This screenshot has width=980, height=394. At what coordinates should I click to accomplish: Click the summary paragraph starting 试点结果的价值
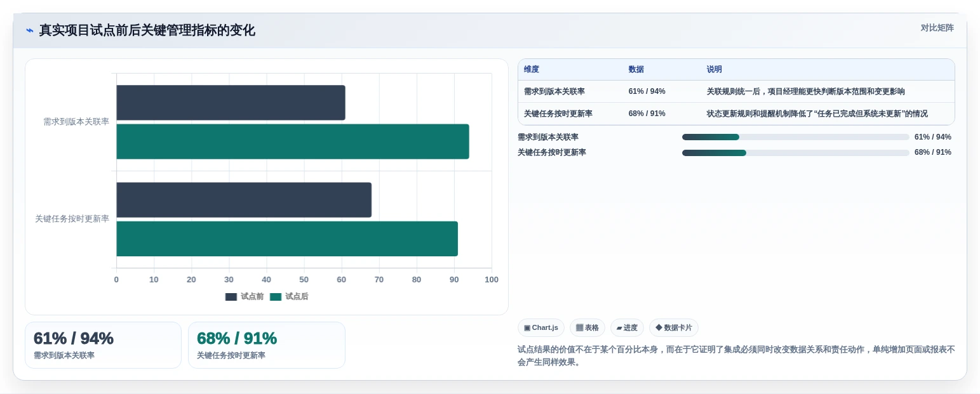click(x=736, y=356)
